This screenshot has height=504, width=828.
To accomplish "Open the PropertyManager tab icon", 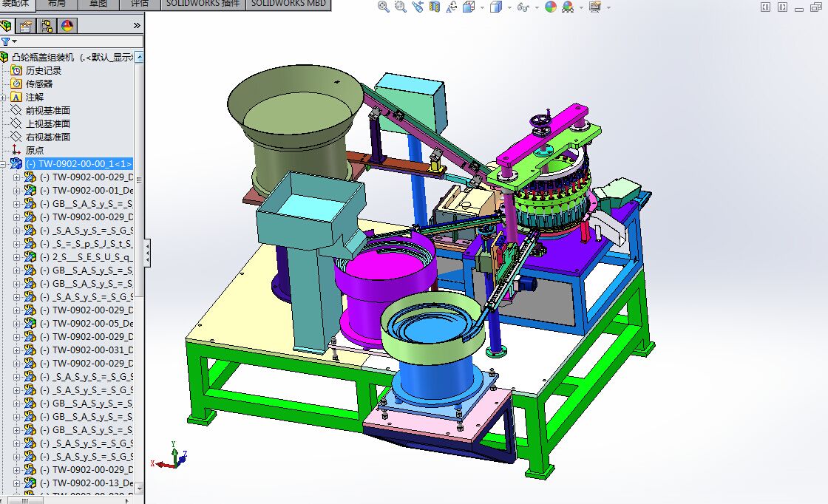I will (x=25, y=25).
